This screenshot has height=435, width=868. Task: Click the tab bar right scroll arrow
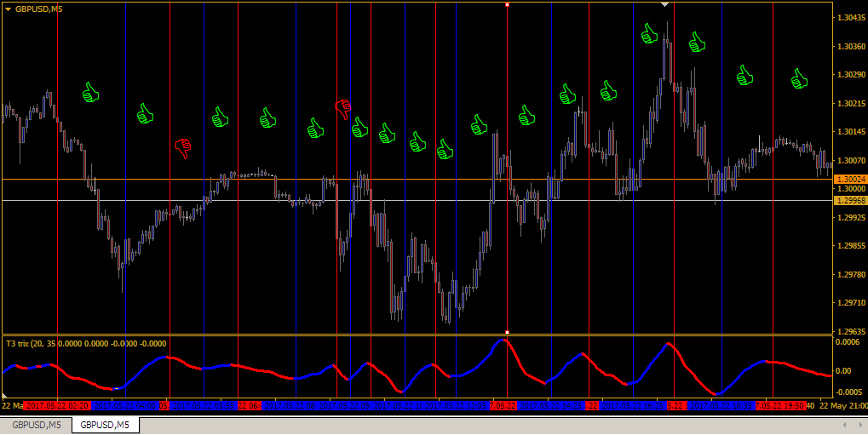tap(859, 425)
